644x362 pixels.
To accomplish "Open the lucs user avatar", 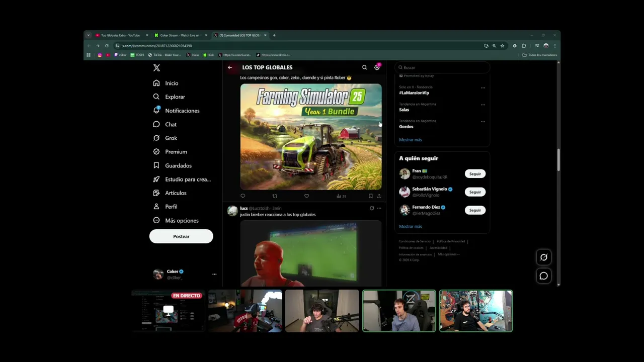I will (232, 211).
